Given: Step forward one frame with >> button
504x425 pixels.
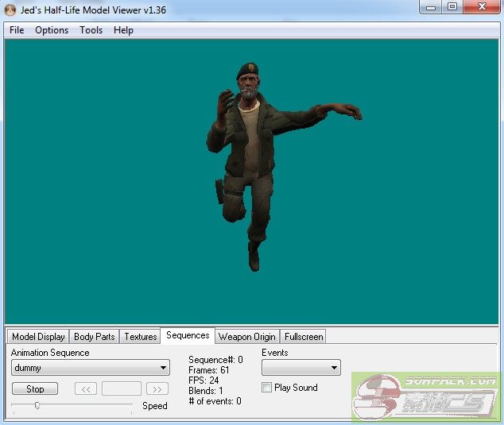Looking at the screenshot, I should (157, 389).
